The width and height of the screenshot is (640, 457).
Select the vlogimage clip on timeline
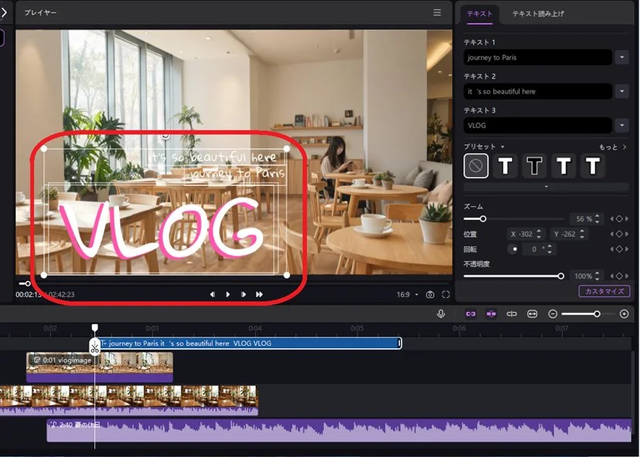(100, 367)
